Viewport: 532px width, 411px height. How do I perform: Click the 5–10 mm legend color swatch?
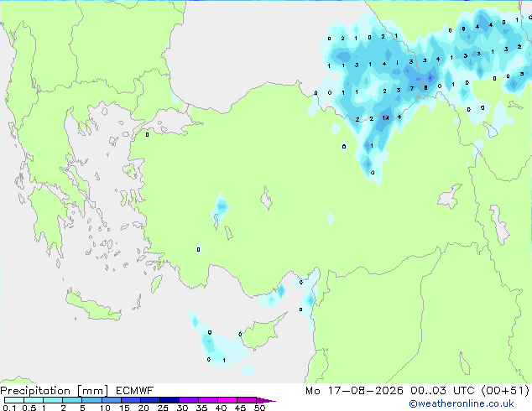[91, 400]
